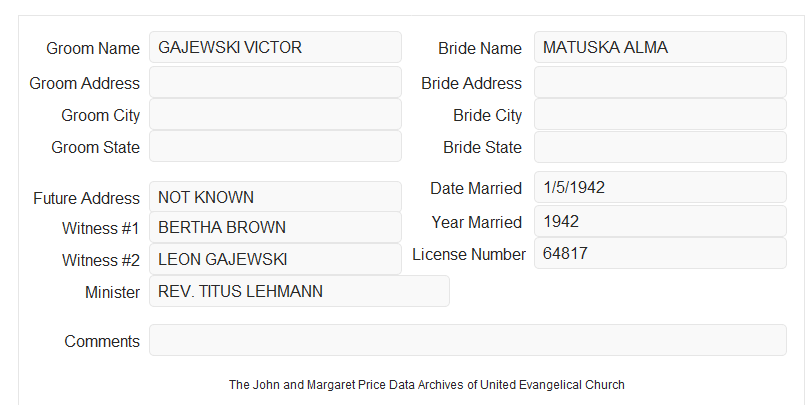Click the Comments label text
This screenshot has width=805, height=405.
(102, 341)
